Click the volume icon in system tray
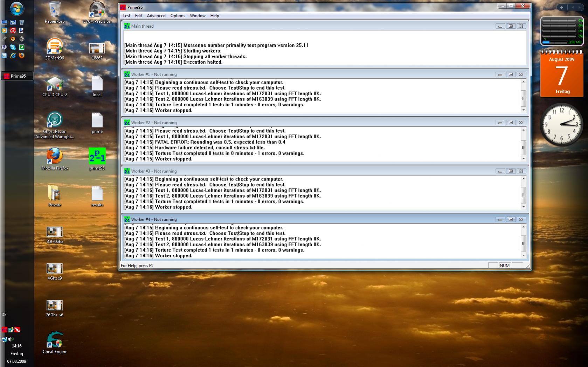The width and height of the screenshot is (588, 367). pyautogui.click(x=11, y=339)
